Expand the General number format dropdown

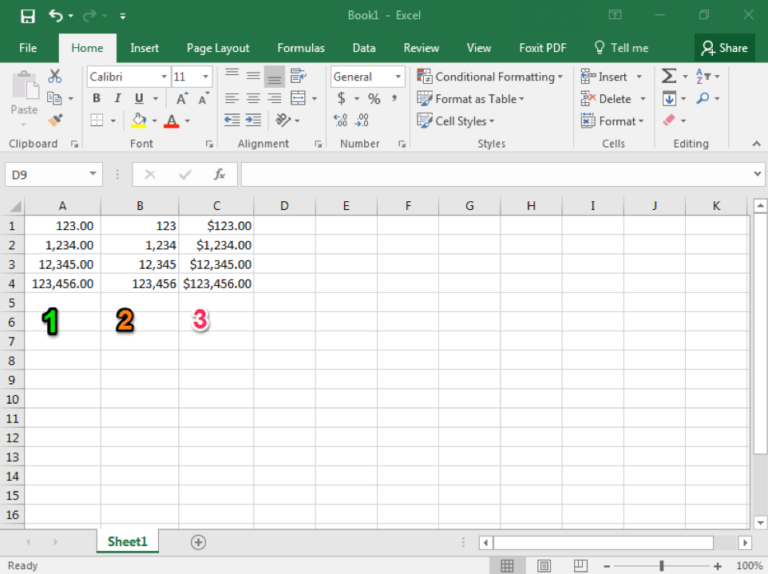point(398,77)
